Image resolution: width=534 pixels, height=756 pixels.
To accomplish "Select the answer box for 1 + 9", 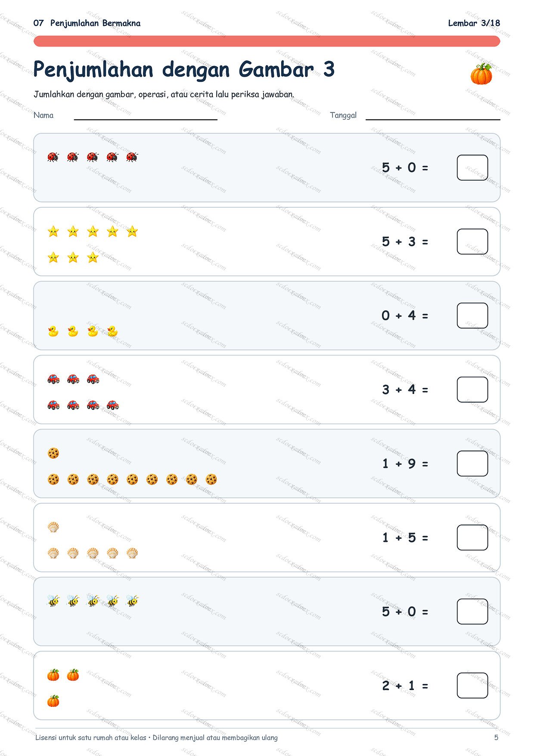I will [472, 464].
